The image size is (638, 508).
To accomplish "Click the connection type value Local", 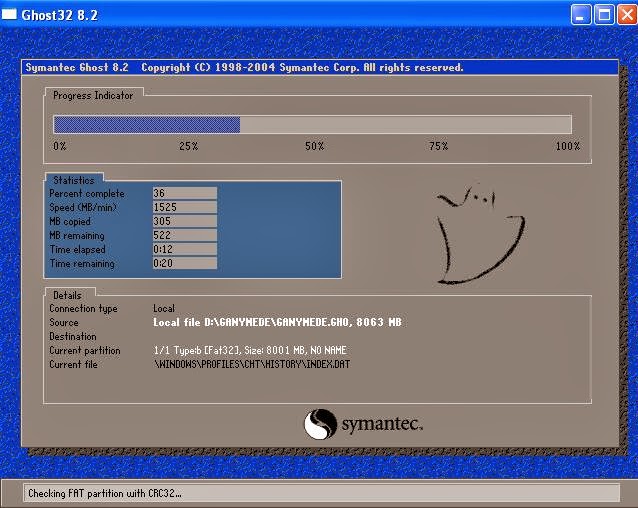I will [x=164, y=308].
